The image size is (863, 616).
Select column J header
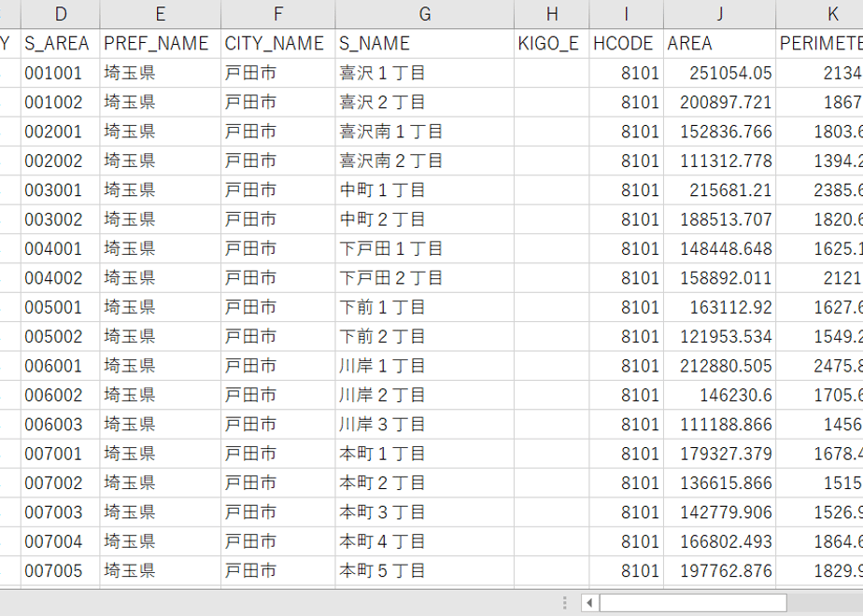(x=719, y=14)
